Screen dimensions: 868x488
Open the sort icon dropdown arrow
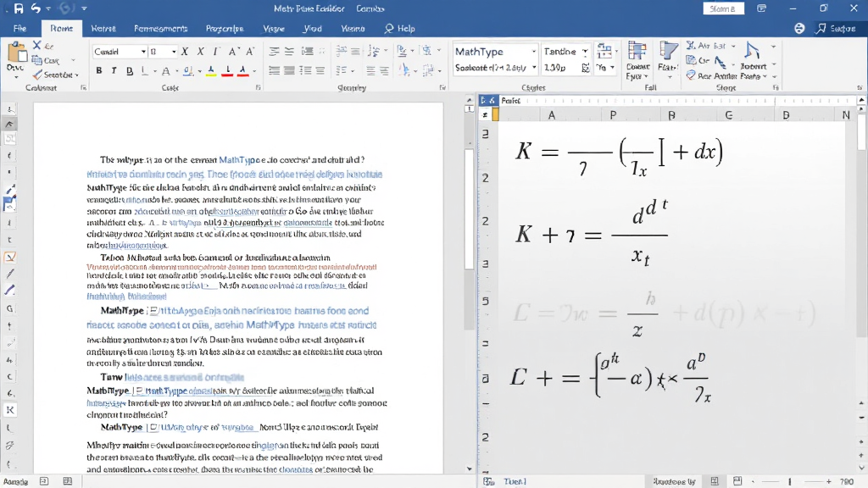point(386,50)
